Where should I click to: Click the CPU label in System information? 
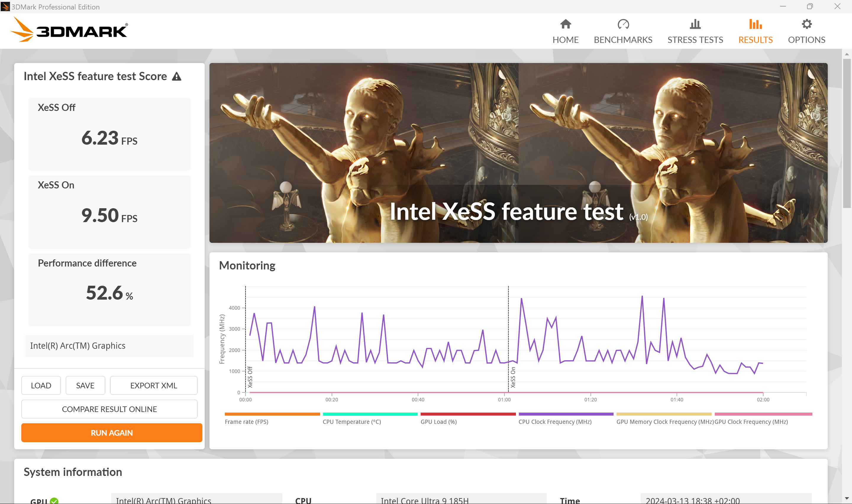[303, 501]
